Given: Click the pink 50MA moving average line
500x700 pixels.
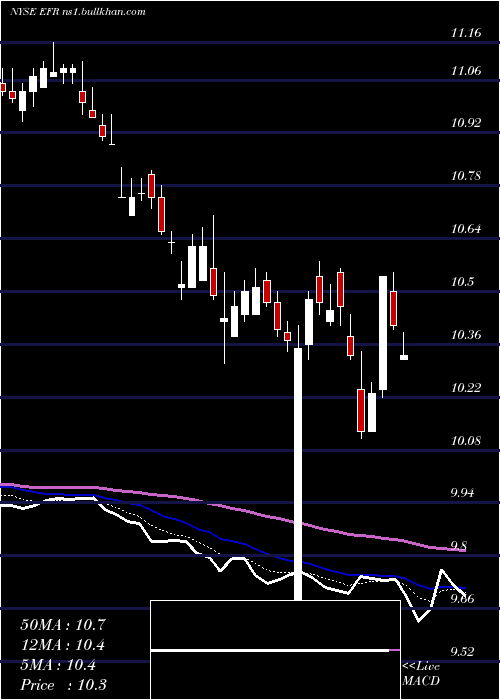Looking at the screenshot, I should (232, 509).
